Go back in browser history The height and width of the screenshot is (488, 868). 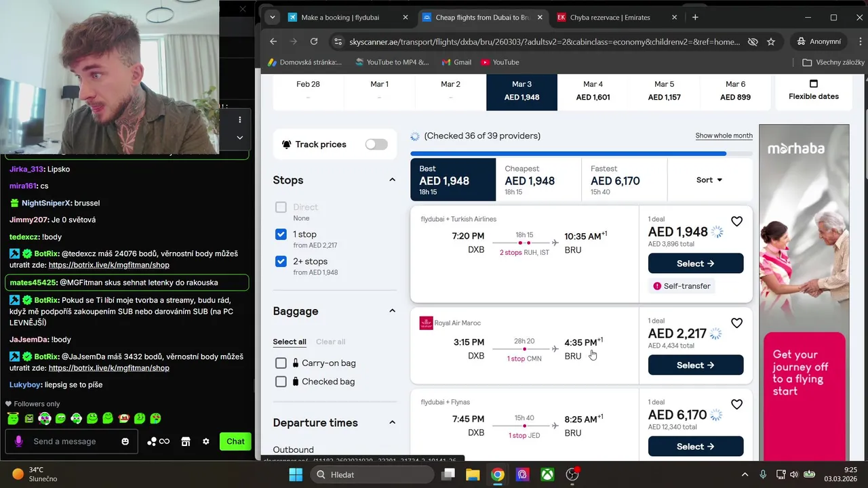[x=273, y=41]
